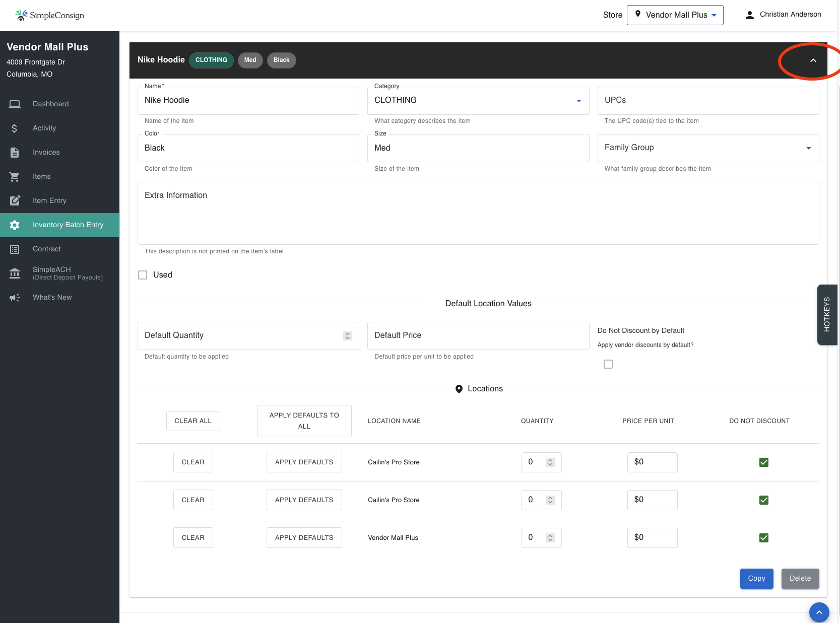Click the Contract list icon

15,249
